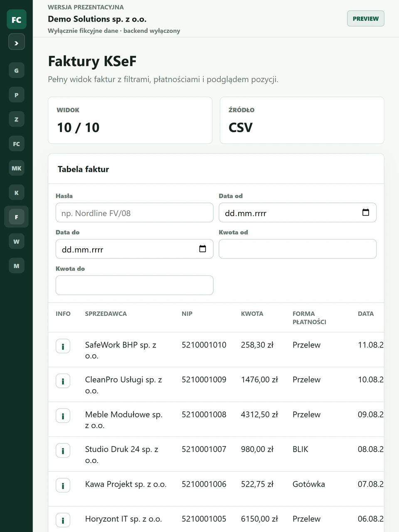This screenshot has width=399, height=532.
Task: Click NIP 5210001005
Action: (x=204, y=519)
